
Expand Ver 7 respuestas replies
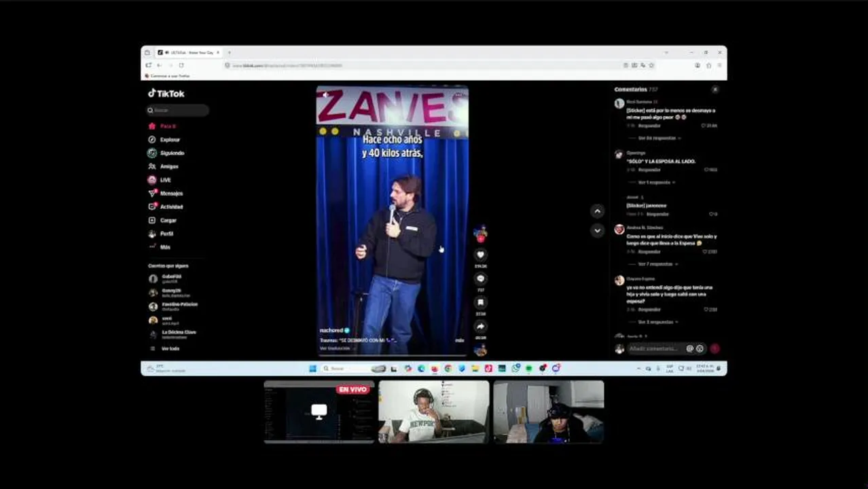click(x=656, y=264)
